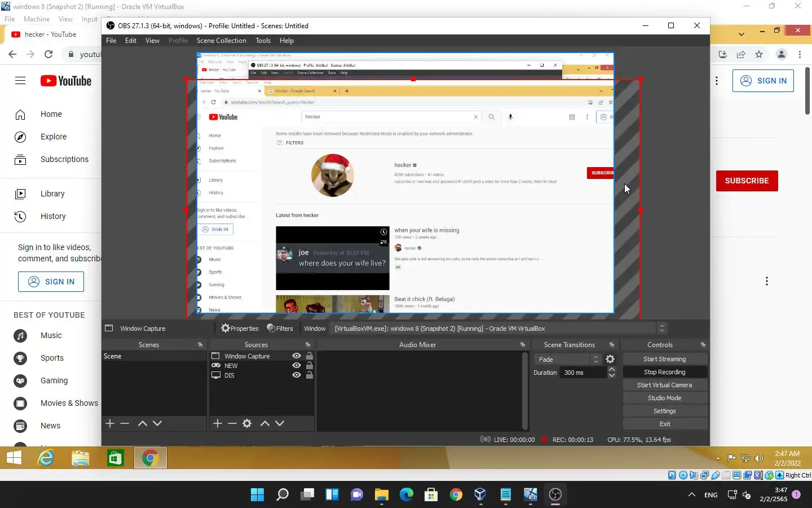Open VirtualBox Machine menu
This screenshot has width=812, height=508.
click(x=37, y=19)
